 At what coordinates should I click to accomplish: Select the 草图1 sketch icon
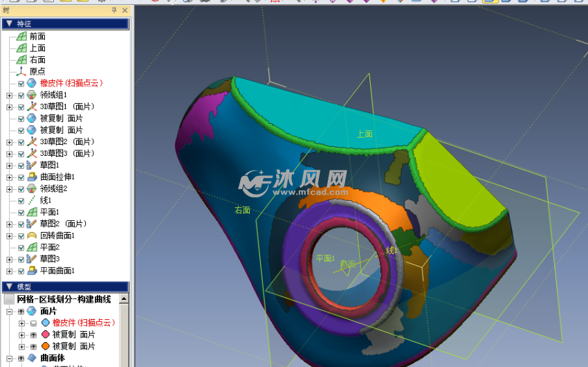(31, 165)
